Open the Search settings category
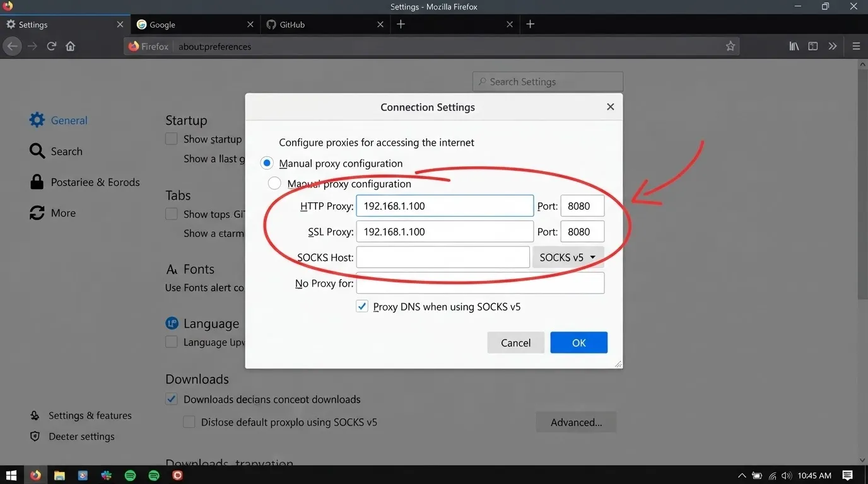The image size is (868, 484). click(x=56, y=151)
